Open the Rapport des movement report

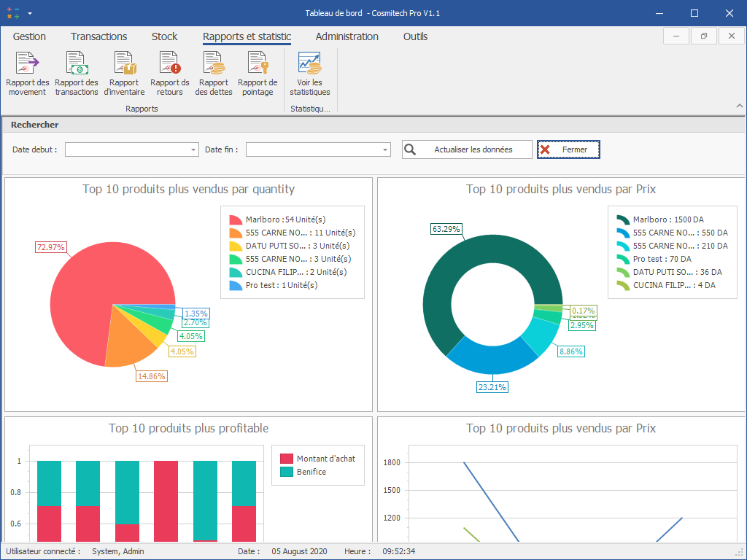(27, 74)
